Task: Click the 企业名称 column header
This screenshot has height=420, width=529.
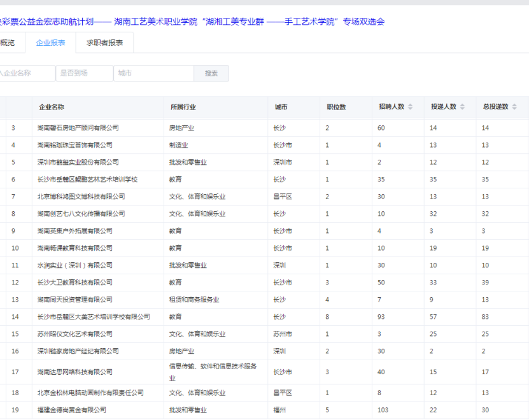Action: pos(52,107)
